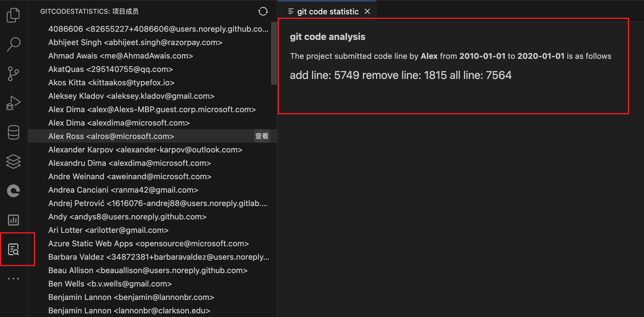Select Alexander Karpov in the list

coord(145,150)
